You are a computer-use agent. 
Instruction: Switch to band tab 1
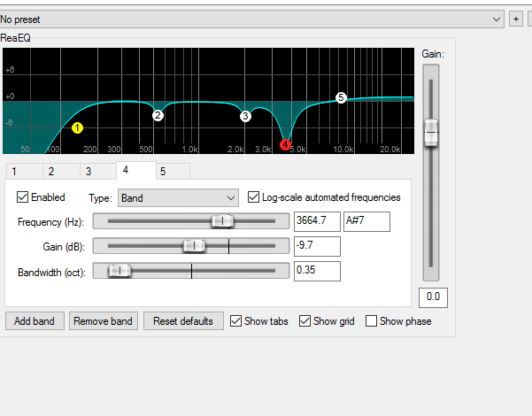click(x=25, y=171)
